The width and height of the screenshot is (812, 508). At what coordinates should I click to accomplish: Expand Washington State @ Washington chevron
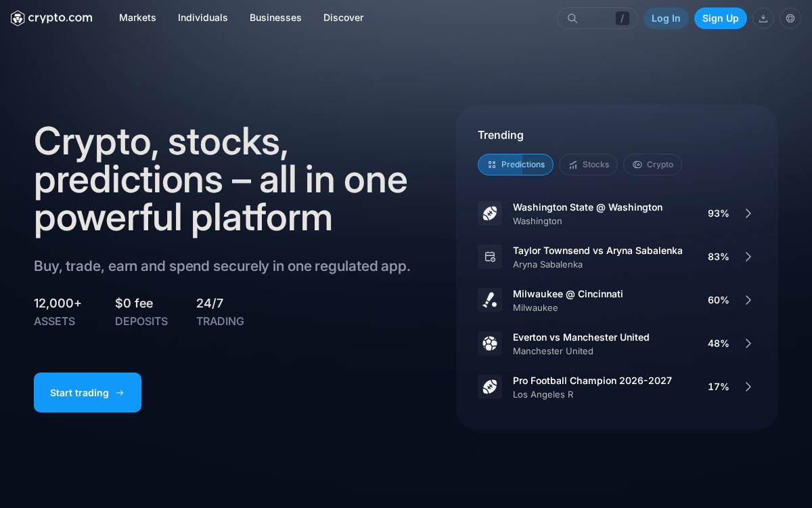pyautogui.click(x=748, y=213)
